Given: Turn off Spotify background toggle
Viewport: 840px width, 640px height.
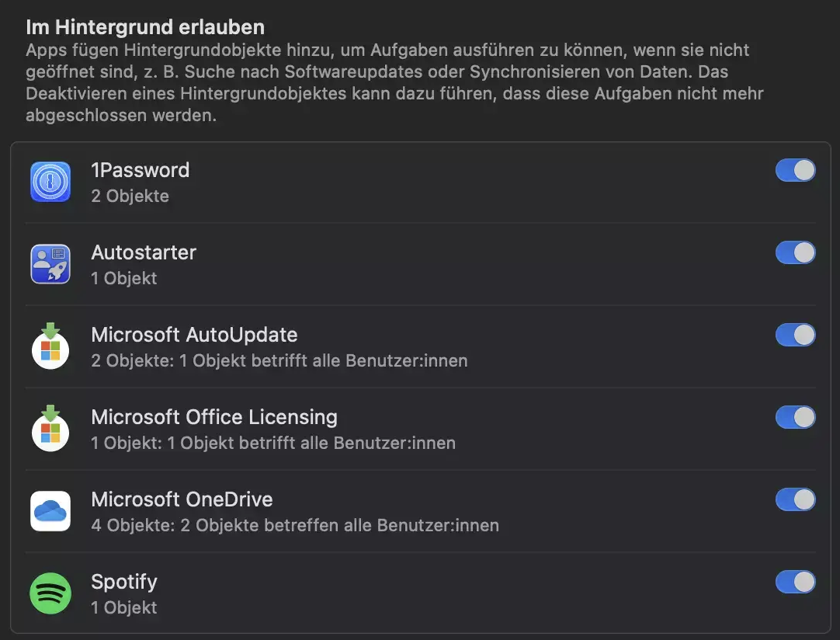Looking at the screenshot, I should (795, 582).
